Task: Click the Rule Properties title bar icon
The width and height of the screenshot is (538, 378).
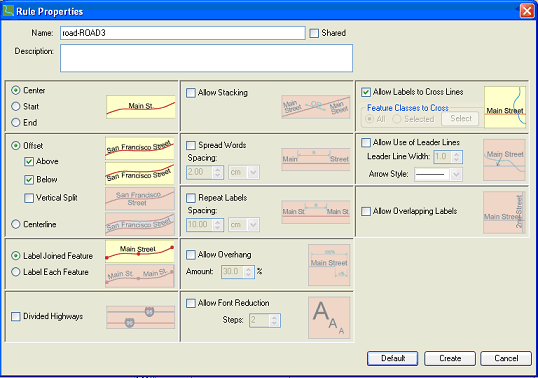Action: pyautogui.click(x=8, y=11)
